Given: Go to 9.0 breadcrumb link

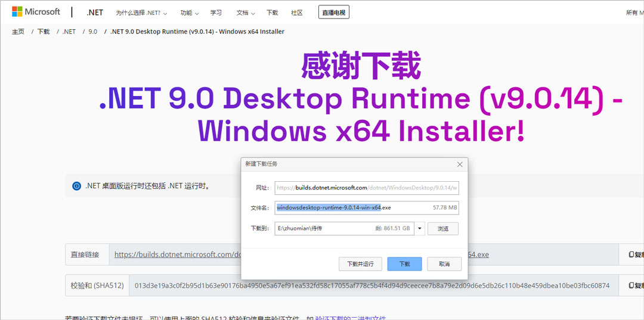Looking at the screenshot, I should (x=93, y=32).
